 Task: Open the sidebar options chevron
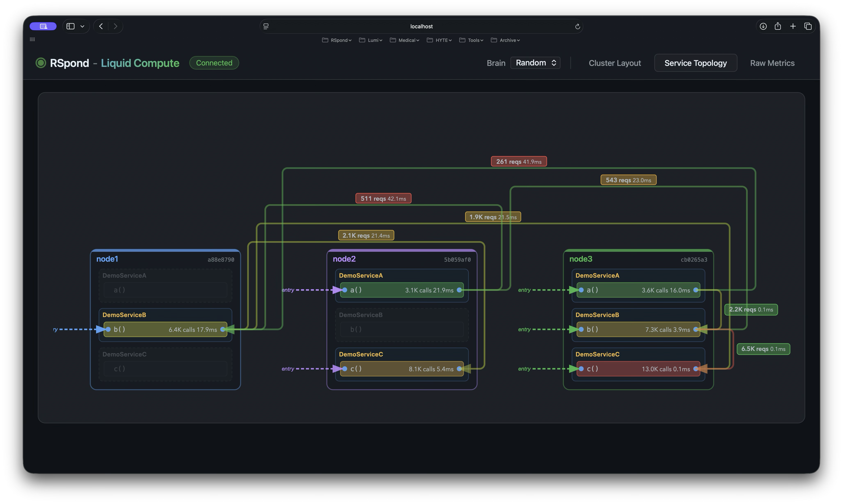coord(82,26)
